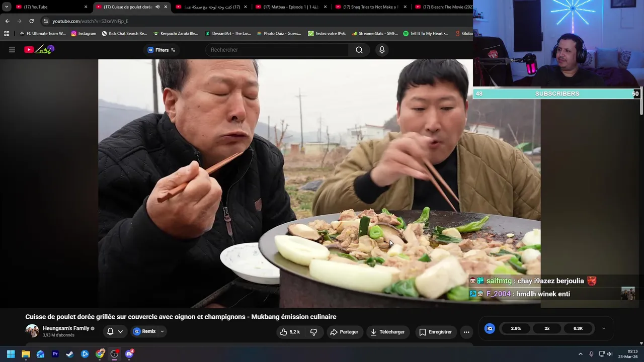The width and height of the screenshot is (644, 362).
Task: Switch to 'Shaq Tries to Not Make a' tab
Action: [371, 7]
